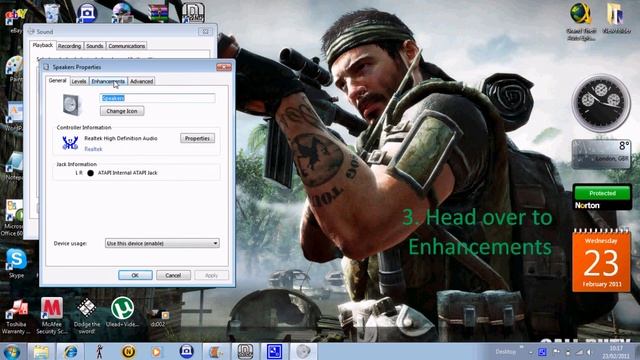Open the Enhancements tab
640x360 pixels.
point(108,82)
